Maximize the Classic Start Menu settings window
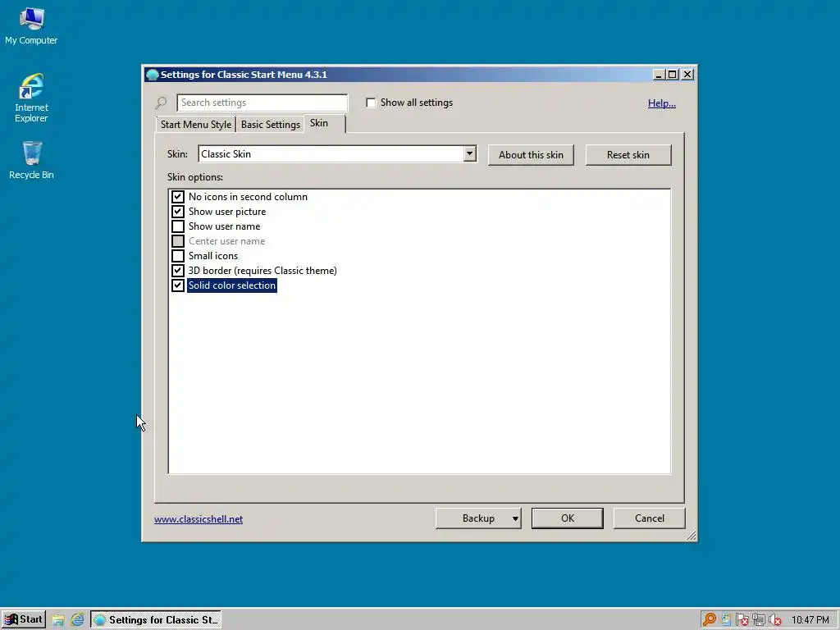This screenshot has width=840, height=630. coord(672,75)
